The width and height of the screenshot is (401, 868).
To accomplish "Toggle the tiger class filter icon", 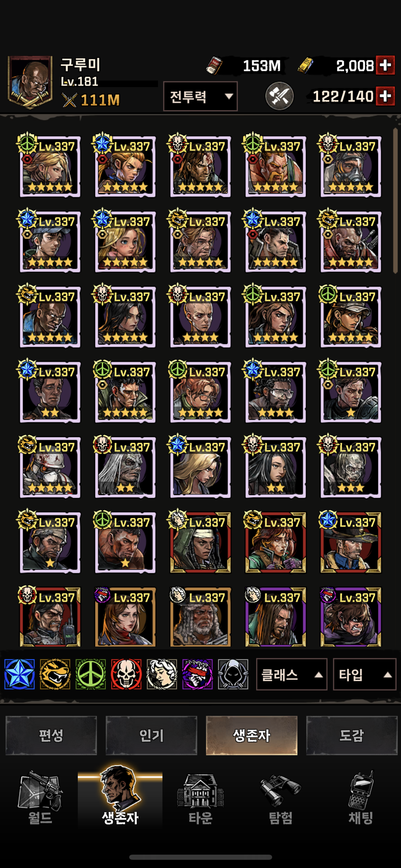I will tap(55, 674).
